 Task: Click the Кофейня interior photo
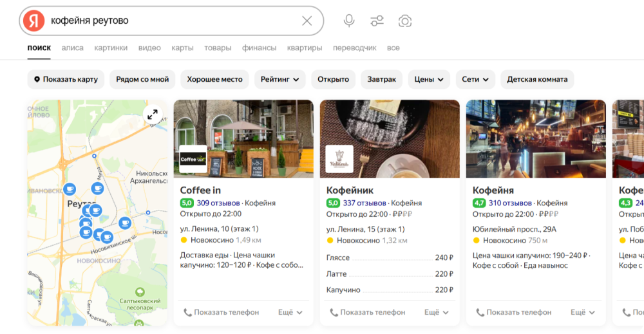pos(536,139)
